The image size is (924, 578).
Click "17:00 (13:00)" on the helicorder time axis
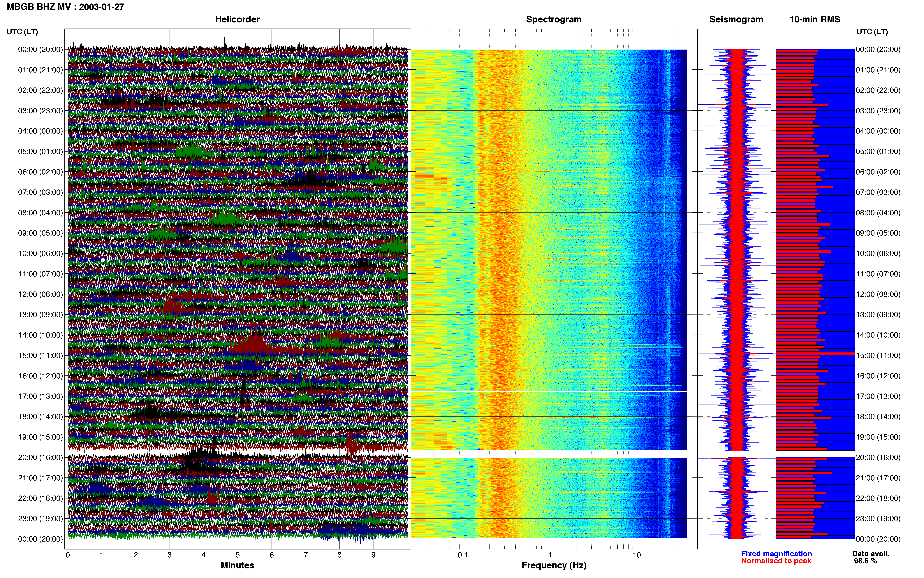[41, 396]
